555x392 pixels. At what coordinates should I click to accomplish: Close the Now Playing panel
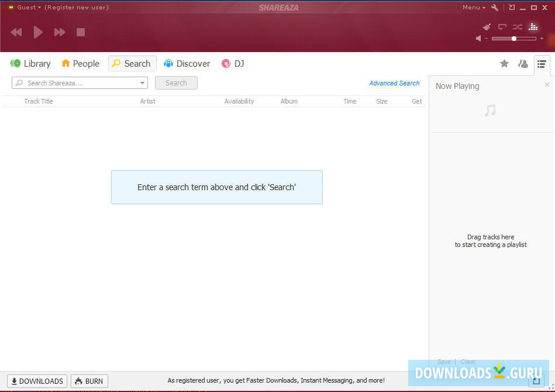pyautogui.click(x=547, y=85)
